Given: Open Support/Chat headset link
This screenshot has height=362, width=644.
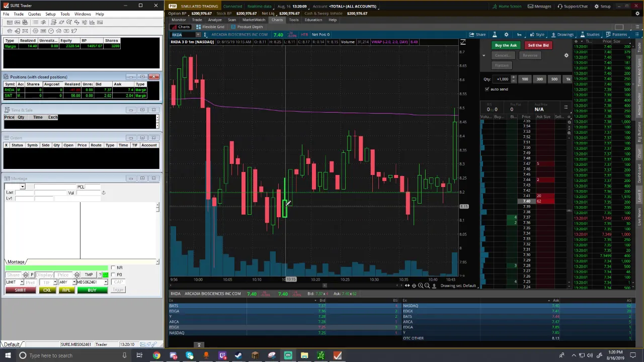Looking at the screenshot, I should coord(573,6).
